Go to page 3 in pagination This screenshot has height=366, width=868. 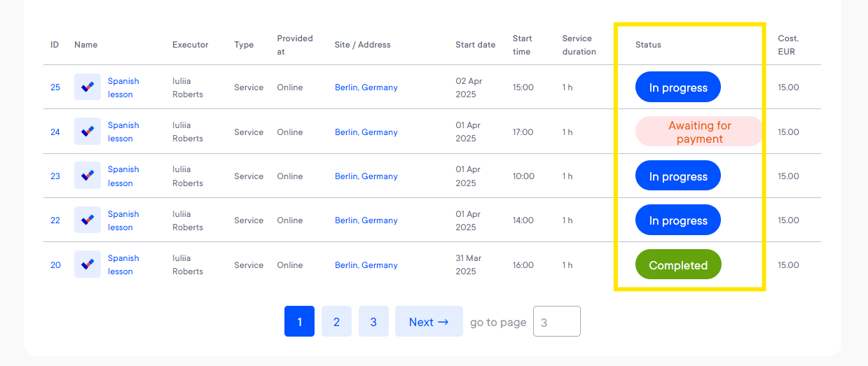(x=373, y=321)
